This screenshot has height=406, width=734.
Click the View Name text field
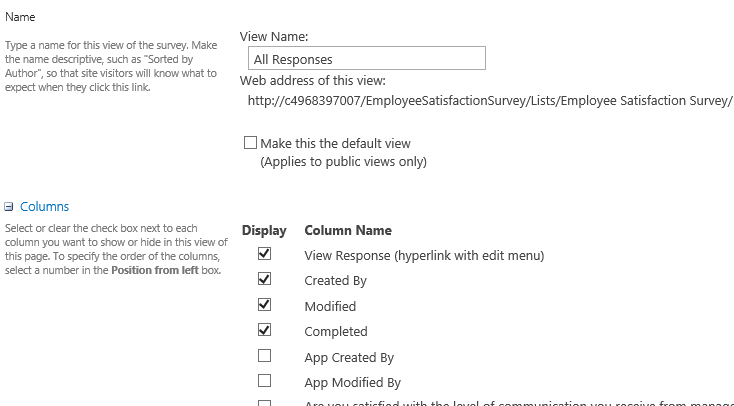pos(362,59)
